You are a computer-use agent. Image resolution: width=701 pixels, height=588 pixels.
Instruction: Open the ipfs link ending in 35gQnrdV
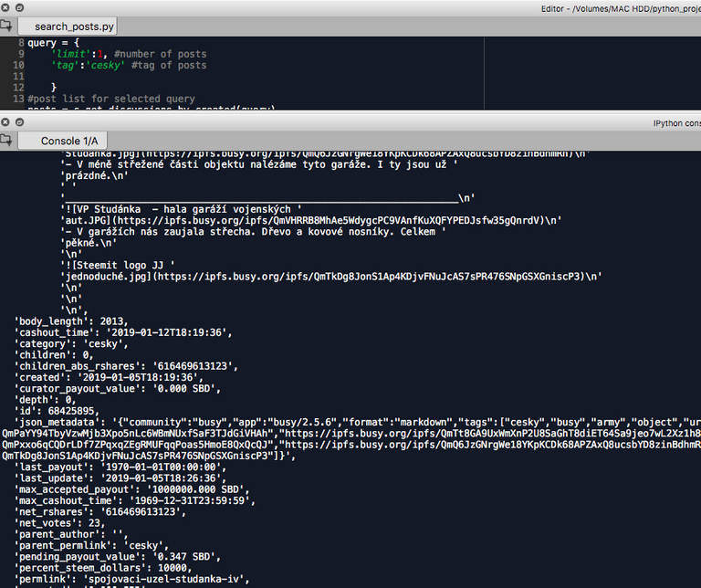[330, 220]
